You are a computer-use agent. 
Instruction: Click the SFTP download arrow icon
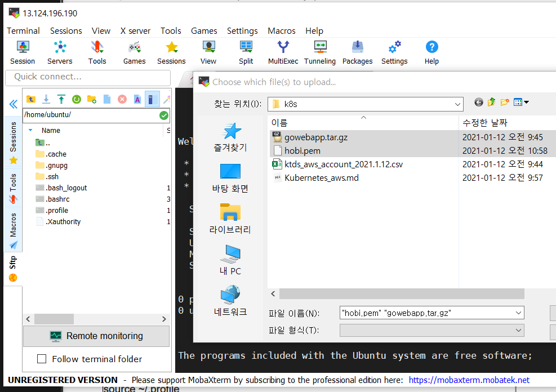point(46,99)
